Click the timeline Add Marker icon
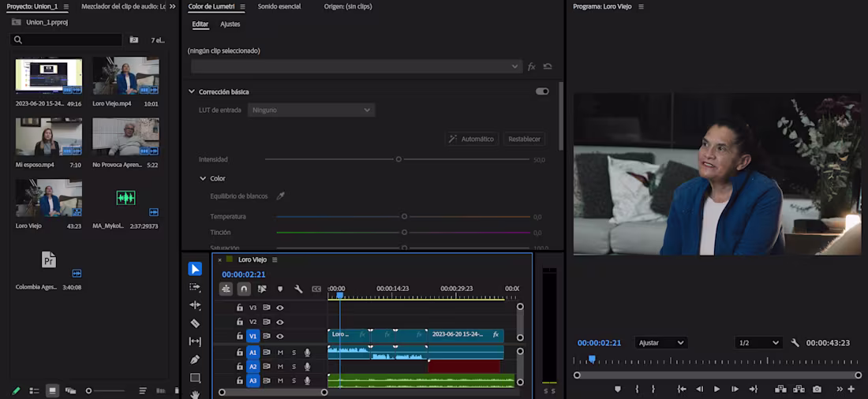 280,289
